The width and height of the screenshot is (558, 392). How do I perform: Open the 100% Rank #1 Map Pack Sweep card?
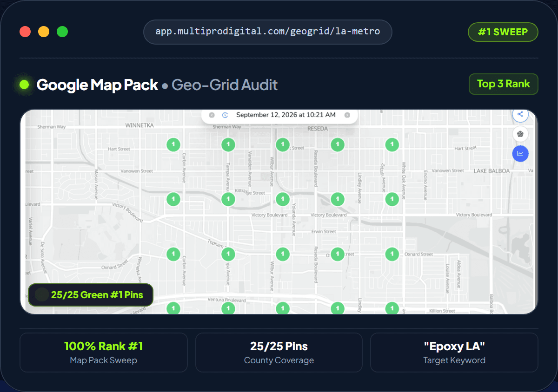(103, 353)
